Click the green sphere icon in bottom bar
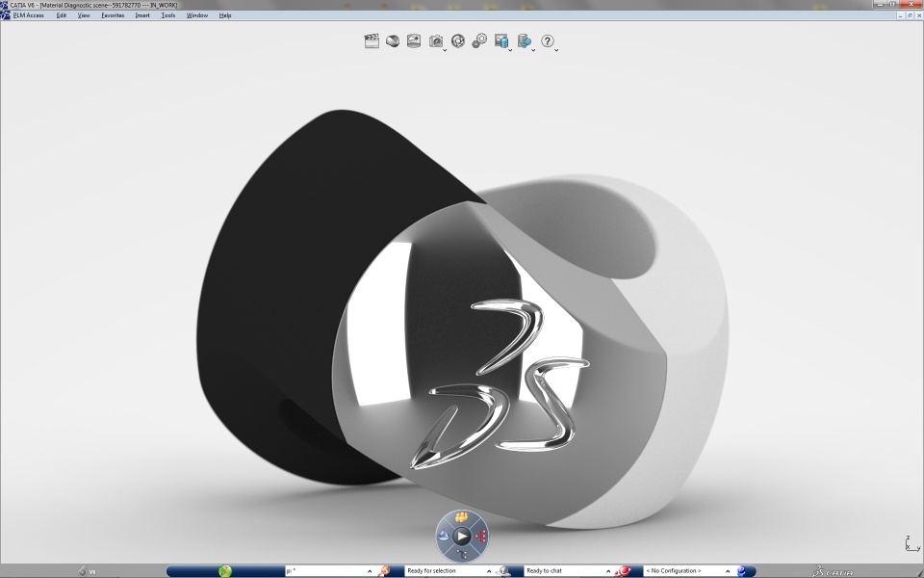The width and height of the screenshot is (924, 578). point(225,571)
